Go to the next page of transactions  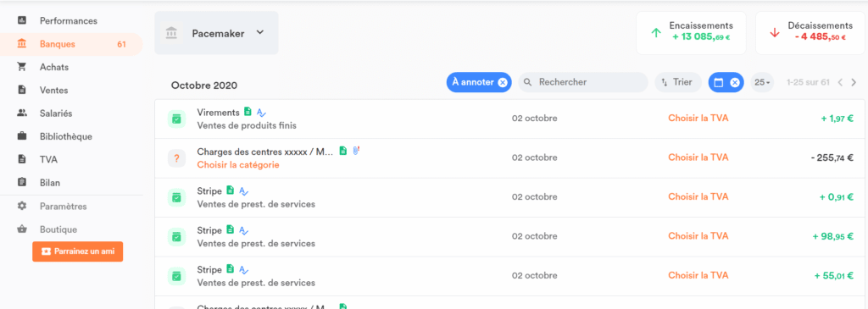[854, 82]
